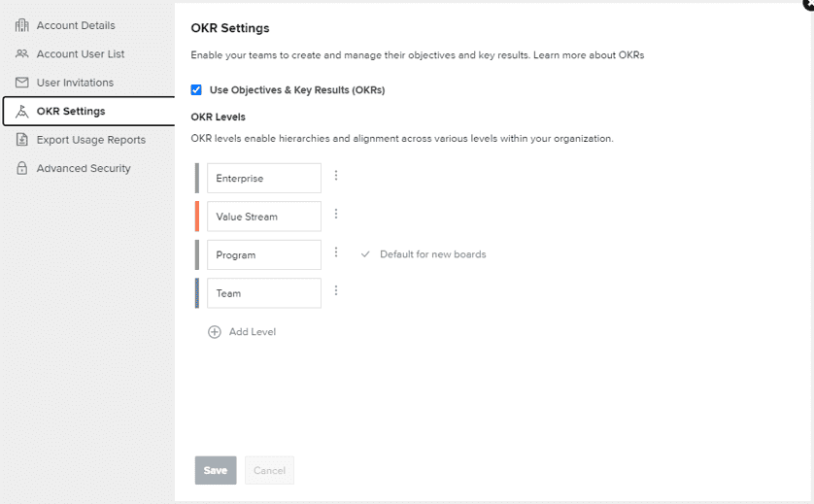Click the Cancel button
814x504 pixels.
point(269,470)
